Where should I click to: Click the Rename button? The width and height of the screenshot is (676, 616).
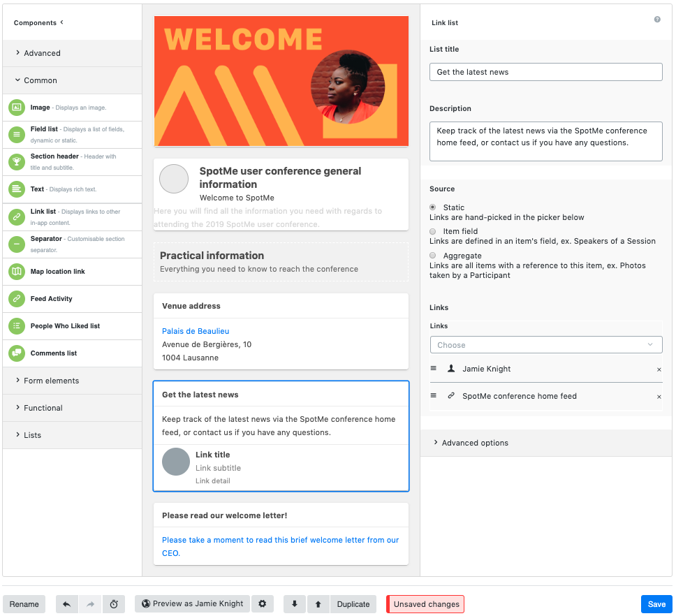pyautogui.click(x=24, y=604)
